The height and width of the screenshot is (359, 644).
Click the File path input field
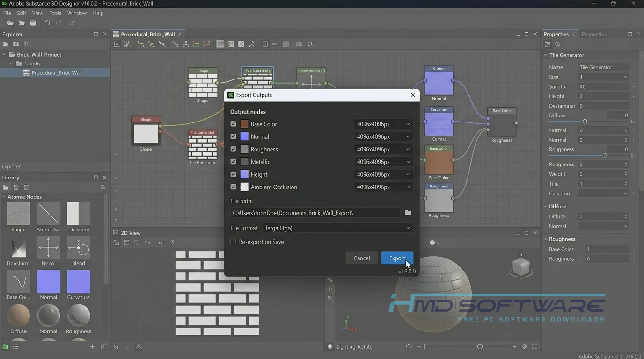tap(315, 213)
